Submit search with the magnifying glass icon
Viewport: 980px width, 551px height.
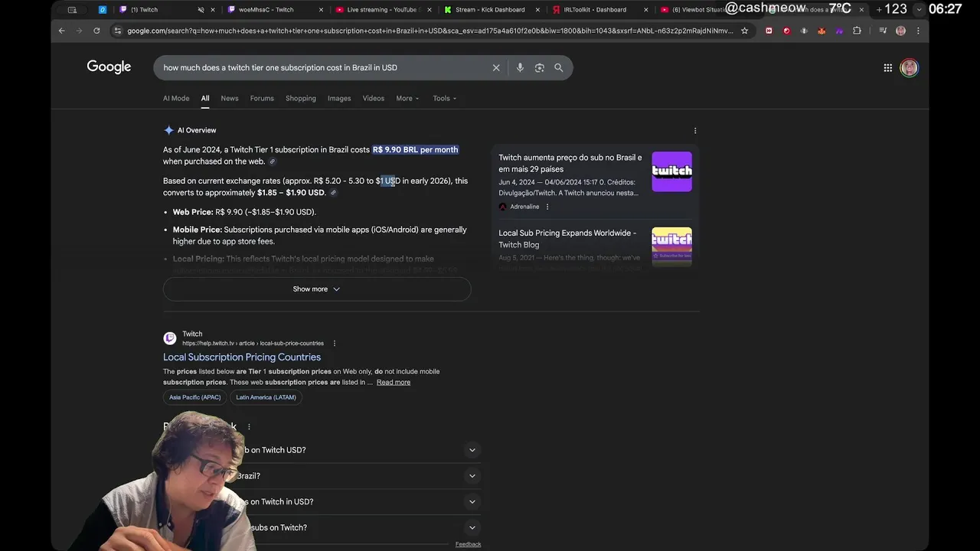point(559,67)
